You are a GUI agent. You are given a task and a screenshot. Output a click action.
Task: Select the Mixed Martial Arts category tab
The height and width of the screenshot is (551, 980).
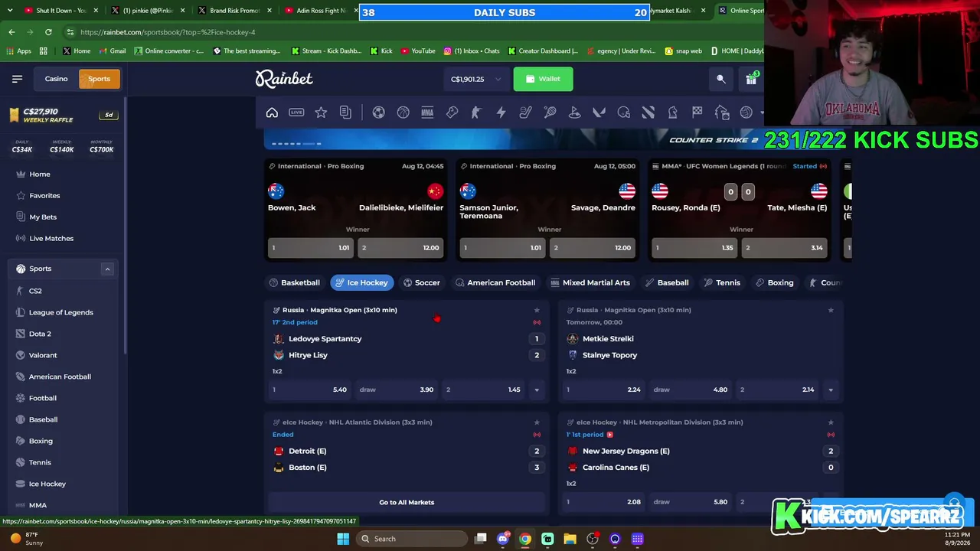pyautogui.click(x=590, y=282)
